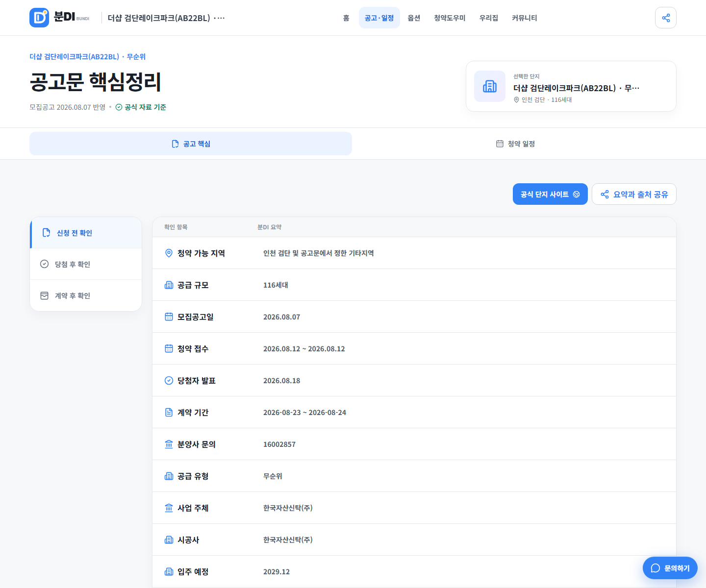The width and height of the screenshot is (706, 588).
Task: Click the green check icon by 공식 자료 기준
Action: tap(119, 107)
